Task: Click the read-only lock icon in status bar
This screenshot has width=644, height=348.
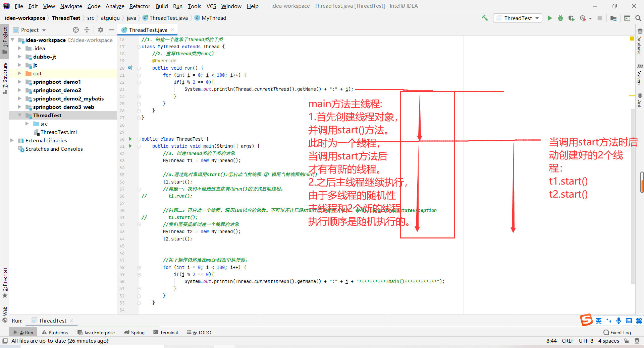Action: pos(626,341)
